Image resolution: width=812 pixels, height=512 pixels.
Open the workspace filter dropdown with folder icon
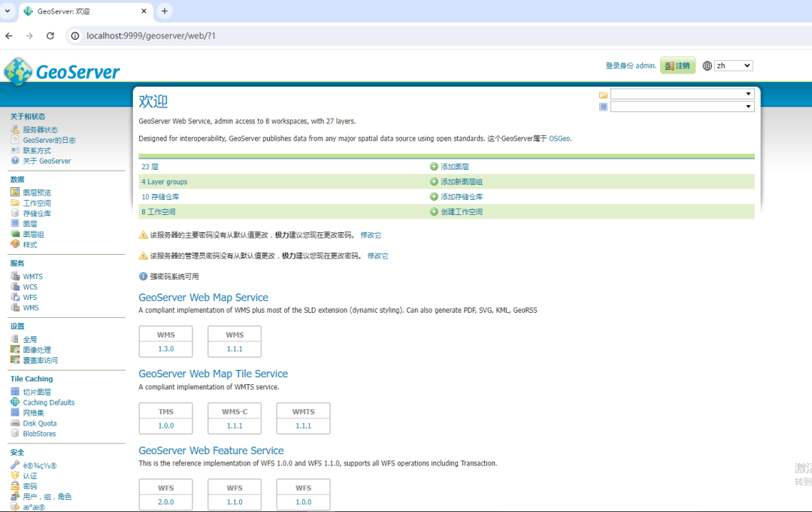click(x=682, y=94)
